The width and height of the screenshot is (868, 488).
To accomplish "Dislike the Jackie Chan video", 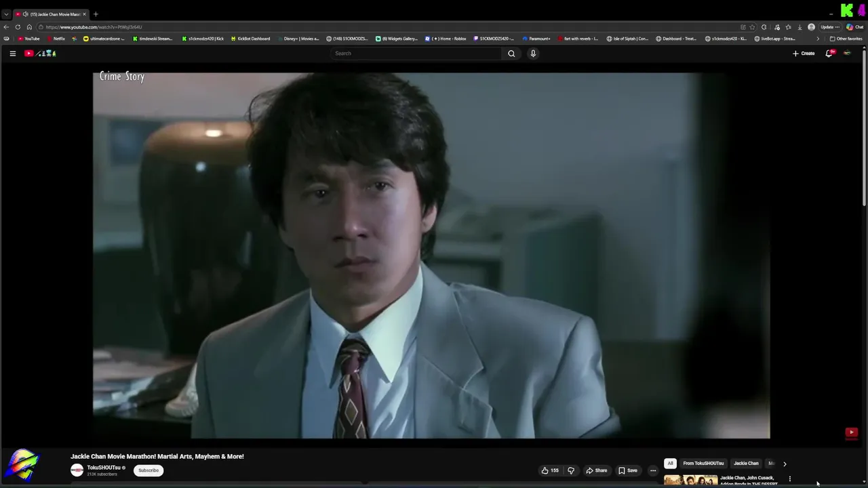I will coord(571,470).
